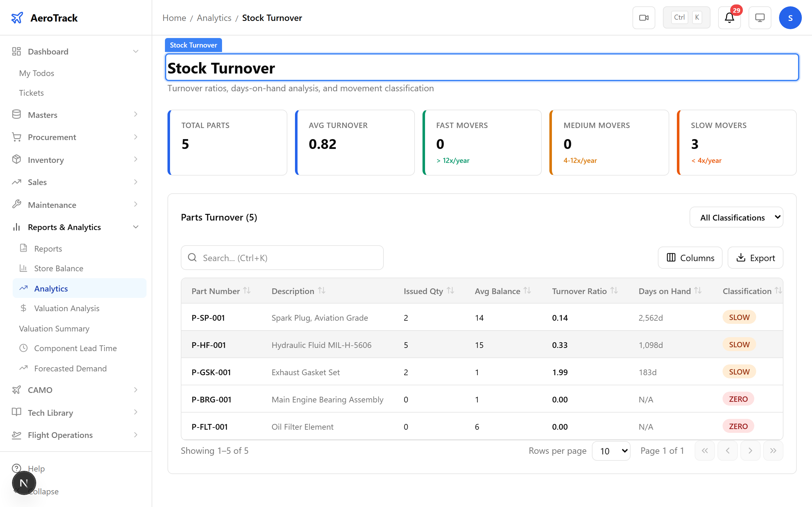Click the Search input field
This screenshot has height=507, width=812.
[282, 258]
